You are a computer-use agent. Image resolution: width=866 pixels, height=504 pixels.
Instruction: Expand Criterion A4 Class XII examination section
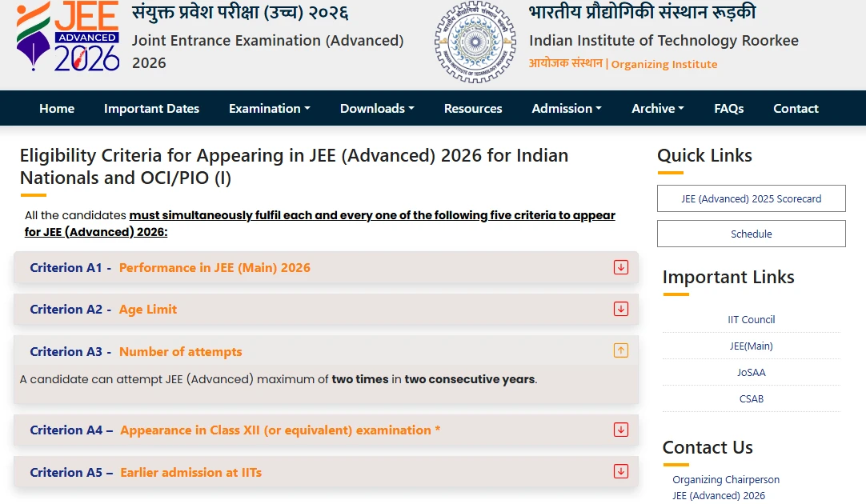click(621, 430)
